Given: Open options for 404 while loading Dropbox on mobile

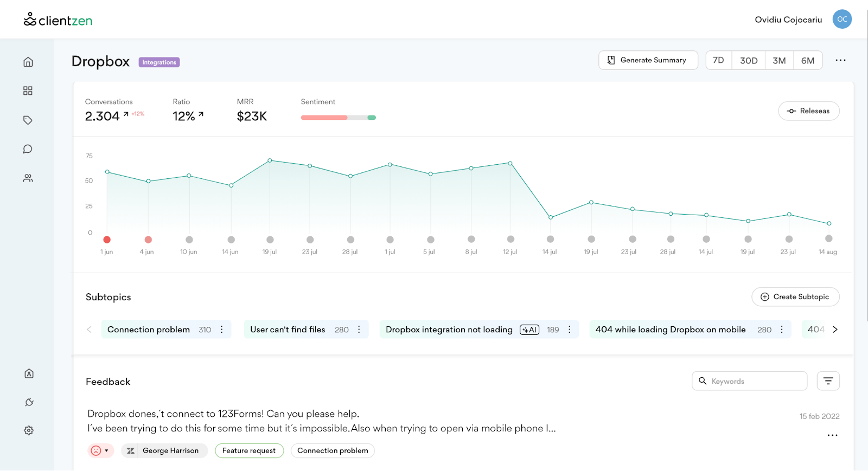Looking at the screenshot, I should (782, 330).
